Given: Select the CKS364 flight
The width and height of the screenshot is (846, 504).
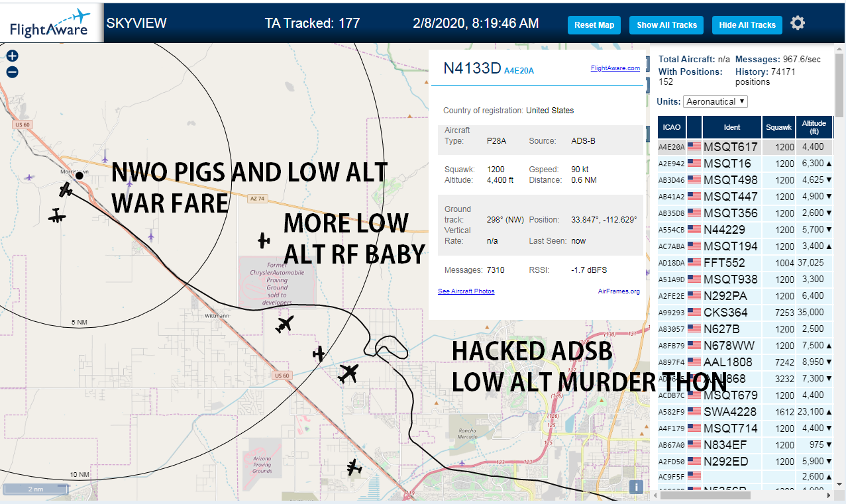Looking at the screenshot, I should click(x=745, y=313).
